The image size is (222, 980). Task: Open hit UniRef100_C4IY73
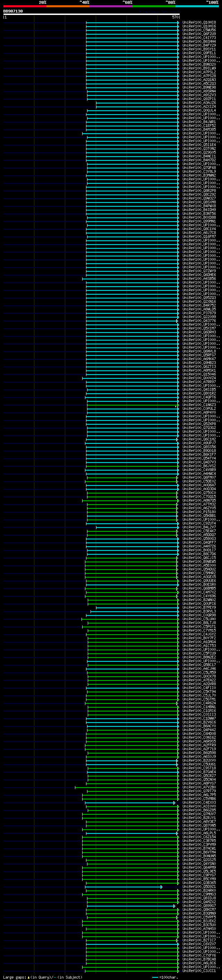point(199,38)
